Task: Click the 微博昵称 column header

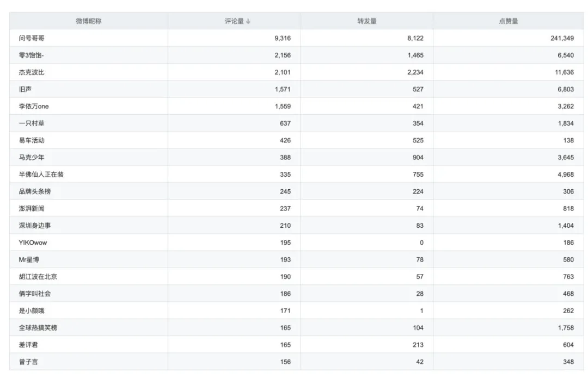Action: coord(88,21)
